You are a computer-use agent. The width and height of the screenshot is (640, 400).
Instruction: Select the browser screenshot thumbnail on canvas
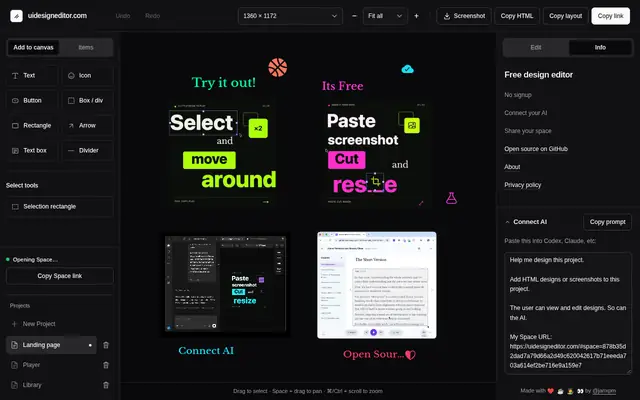377,285
